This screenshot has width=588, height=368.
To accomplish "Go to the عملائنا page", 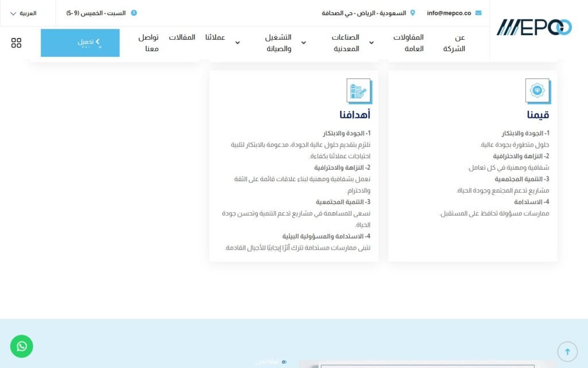I will [215, 37].
